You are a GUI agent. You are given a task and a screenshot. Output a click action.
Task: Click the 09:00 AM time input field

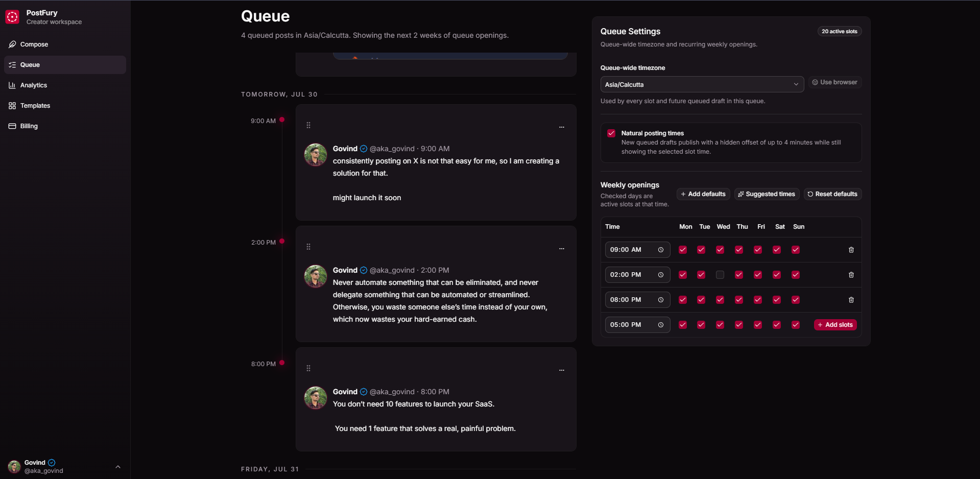(637, 250)
